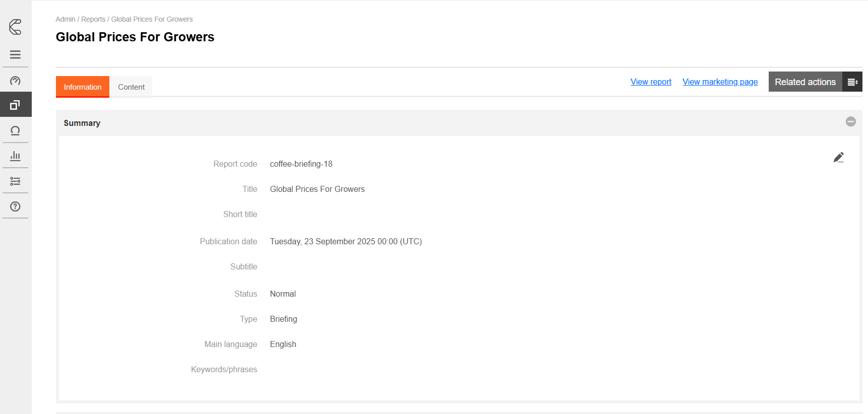The image size is (868, 414).
Task: Open the View marketing page link
Action: [x=720, y=82]
